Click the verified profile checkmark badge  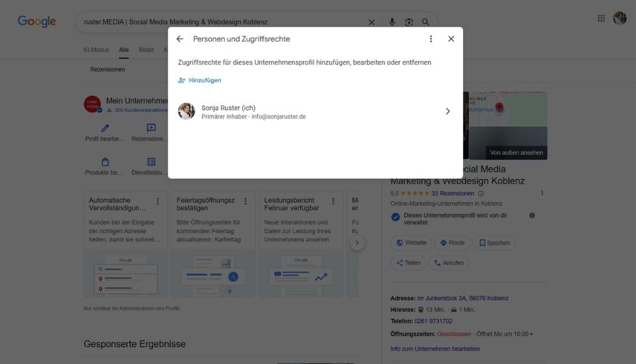(395, 217)
